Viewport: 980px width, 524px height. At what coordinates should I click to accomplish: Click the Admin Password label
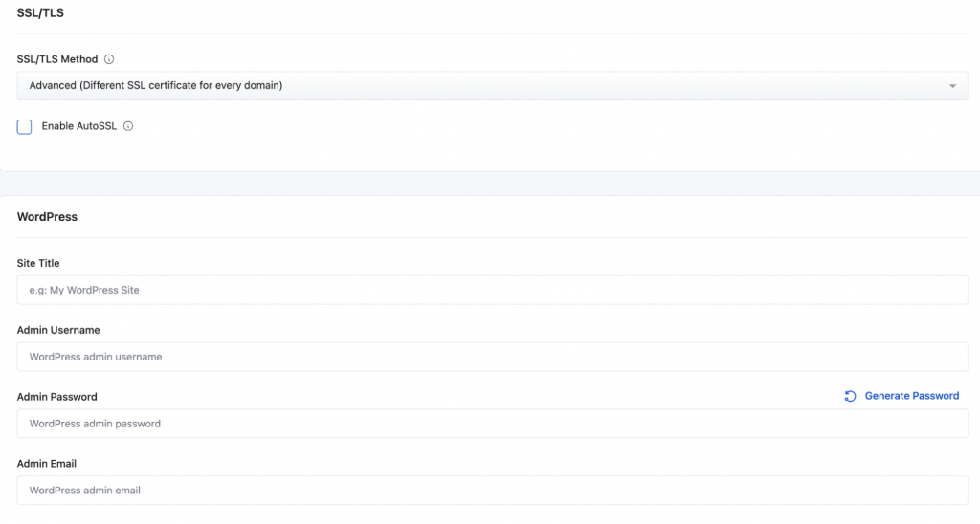(x=56, y=397)
